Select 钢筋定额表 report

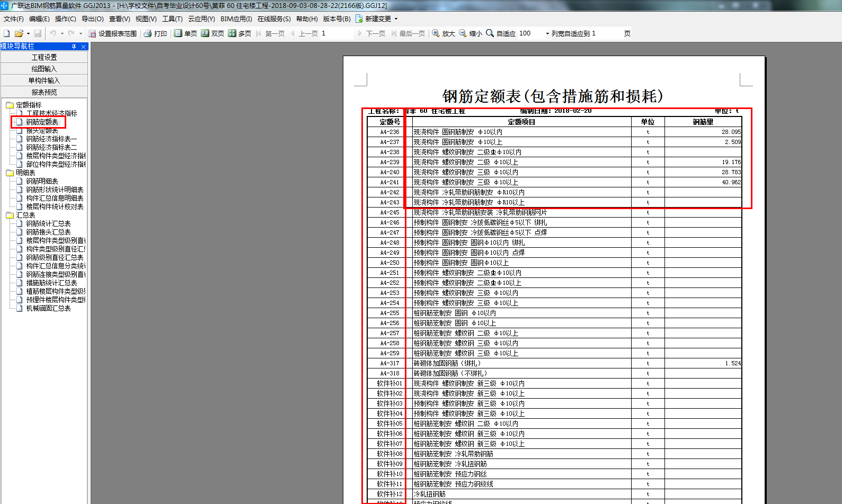click(42, 122)
